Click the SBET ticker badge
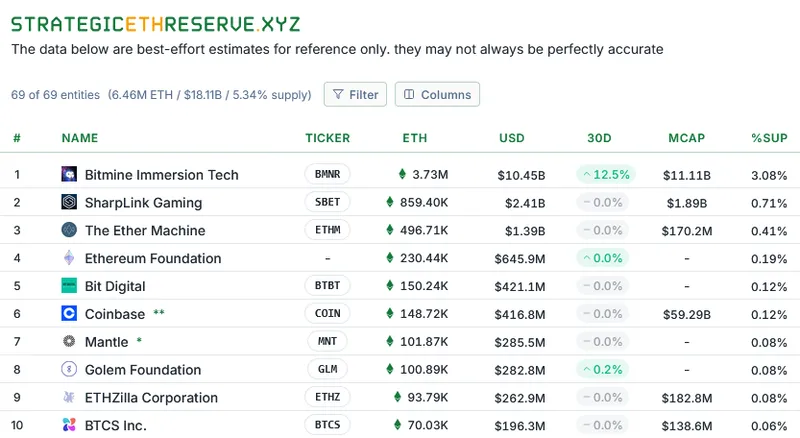800x438 pixels. (x=327, y=203)
